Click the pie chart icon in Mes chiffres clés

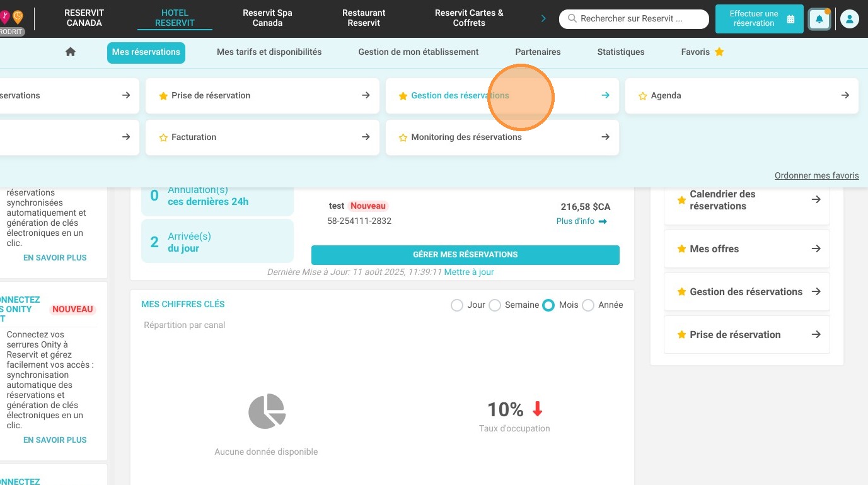(267, 411)
